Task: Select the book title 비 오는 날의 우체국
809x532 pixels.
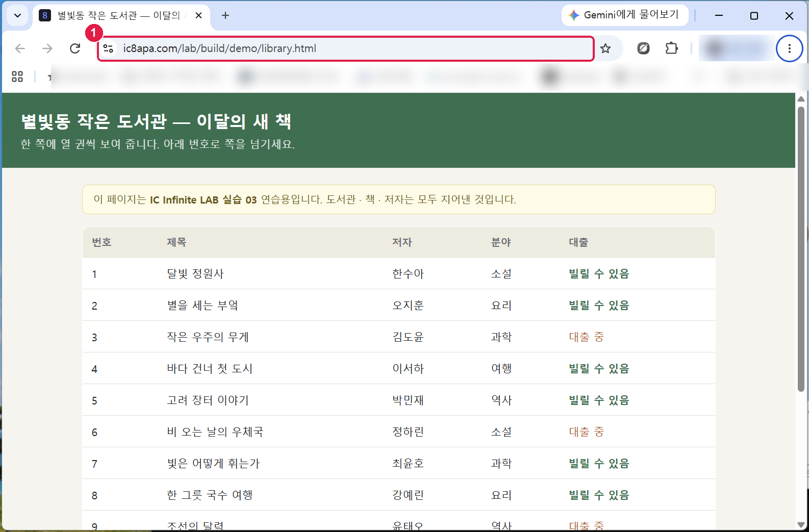Action: [x=215, y=432]
